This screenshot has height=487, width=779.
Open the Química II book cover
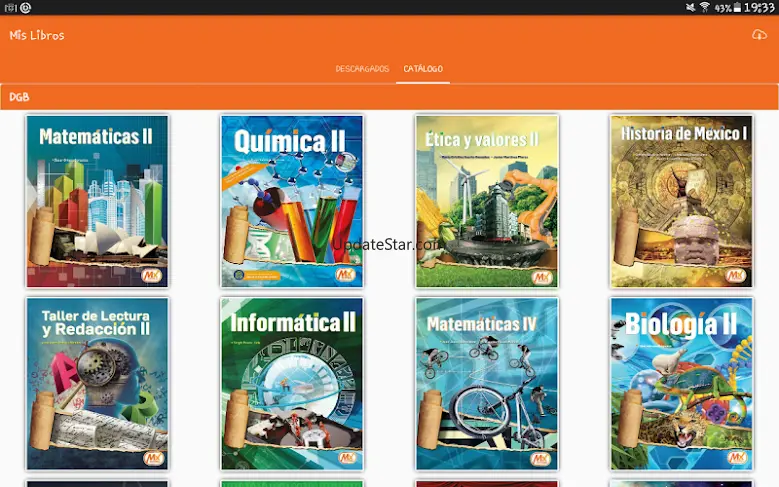[x=292, y=201]
